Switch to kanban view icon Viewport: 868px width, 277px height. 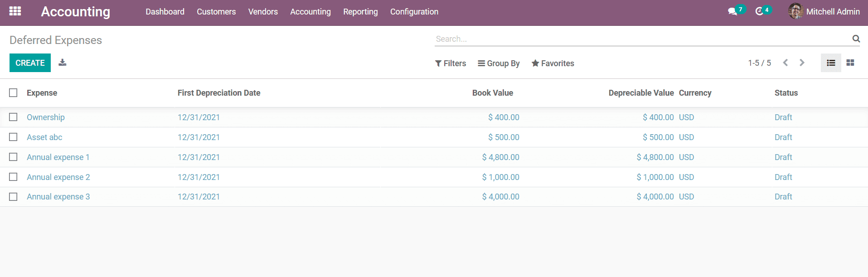(850, 63)
